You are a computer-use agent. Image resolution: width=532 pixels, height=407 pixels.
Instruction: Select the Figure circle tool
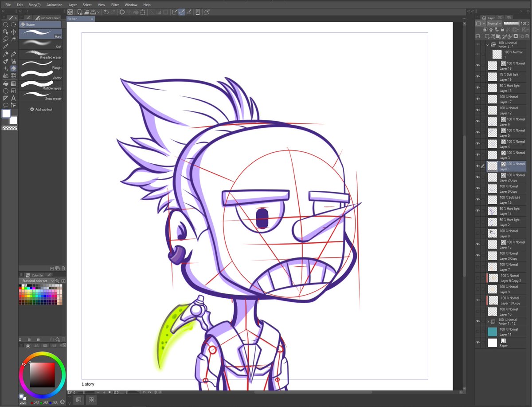[6, 91]
